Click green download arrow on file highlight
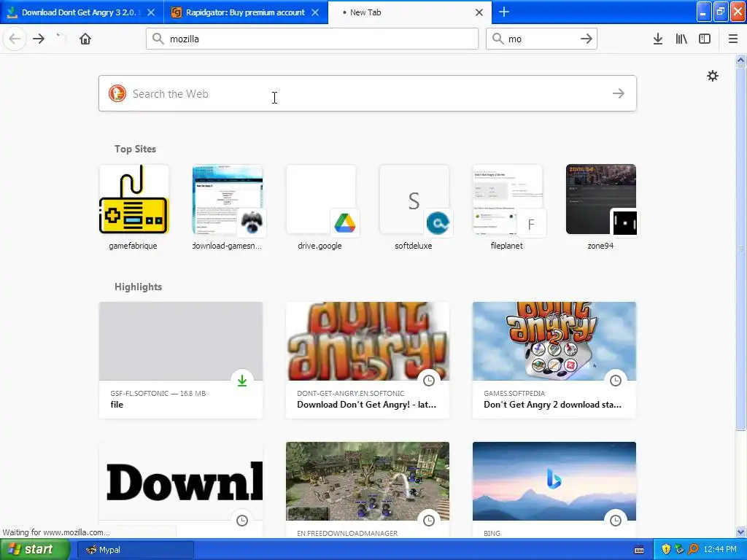This screenshot has height=560, width=747. coord(242,381)
